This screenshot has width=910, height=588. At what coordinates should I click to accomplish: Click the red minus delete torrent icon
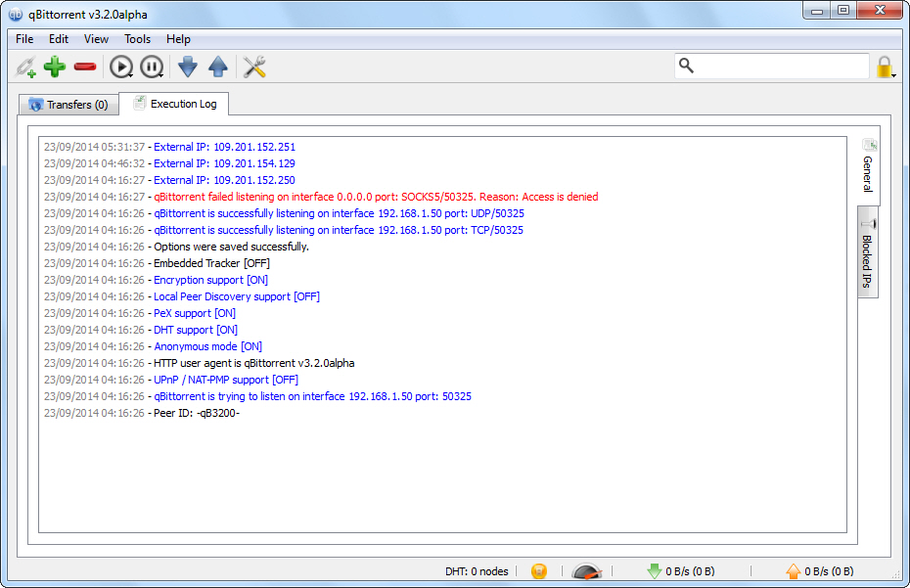(x=85, y=67)
